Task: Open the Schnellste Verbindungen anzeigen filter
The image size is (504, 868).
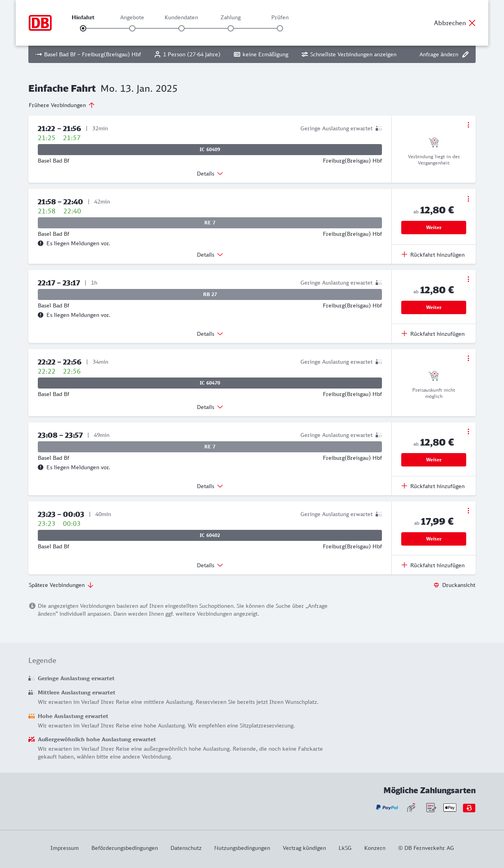Action: click(x=349, y=54)
